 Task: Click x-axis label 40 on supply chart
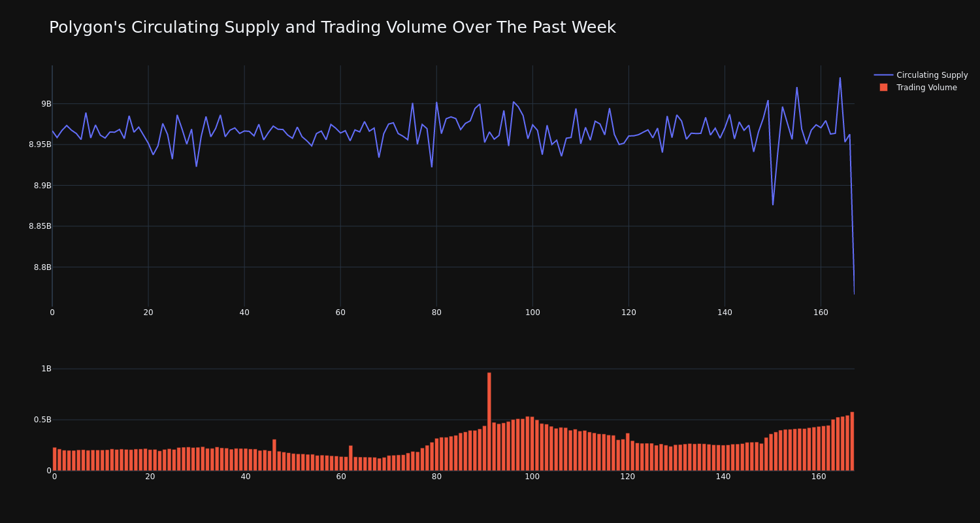pyautogui.click(x=244, y=312)
